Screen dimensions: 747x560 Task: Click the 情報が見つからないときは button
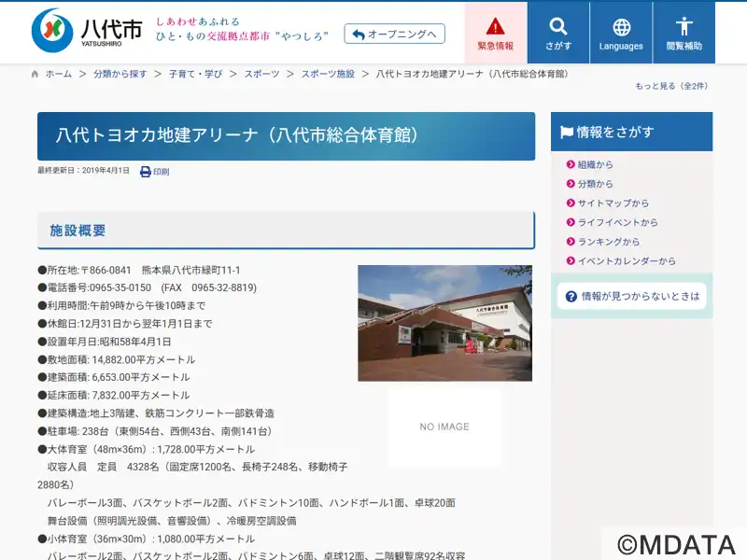coord(632,296)
